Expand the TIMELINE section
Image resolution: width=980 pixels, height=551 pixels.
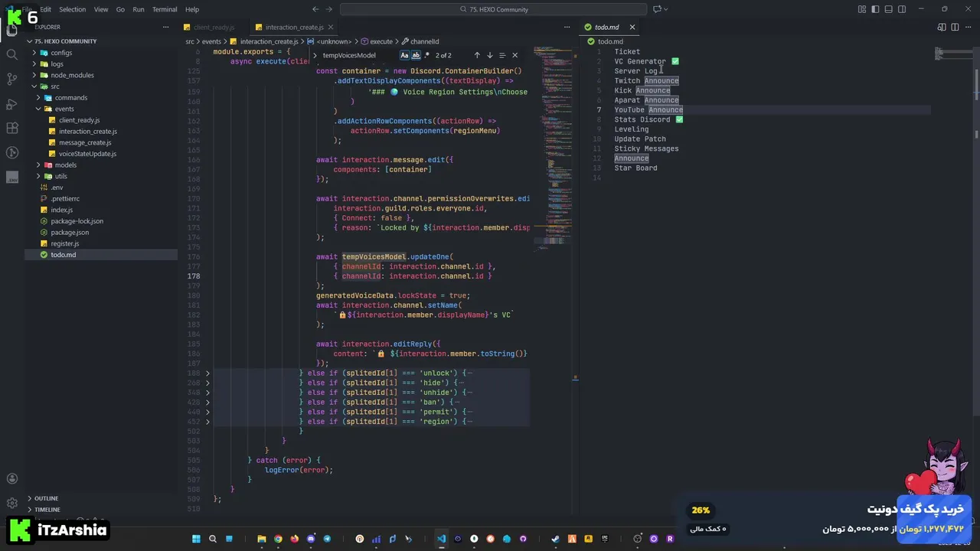[x=47, y=510]
